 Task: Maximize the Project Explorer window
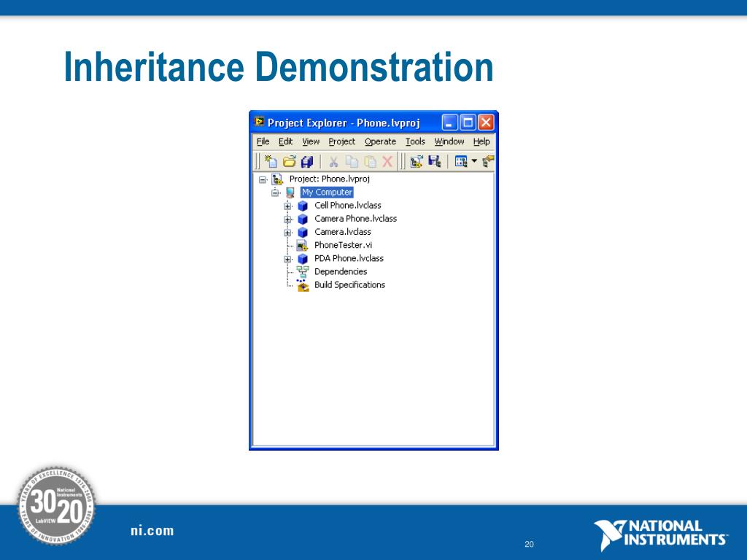(468, 122)
